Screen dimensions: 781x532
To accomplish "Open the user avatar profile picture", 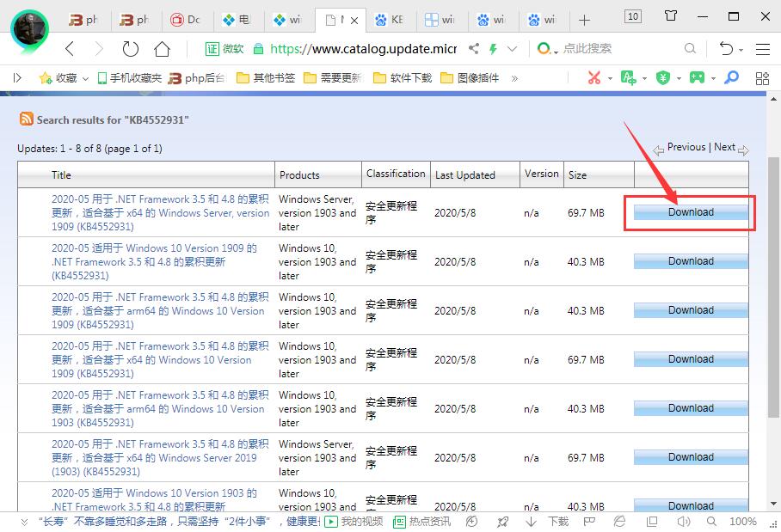I will click(x=30, y=29).
